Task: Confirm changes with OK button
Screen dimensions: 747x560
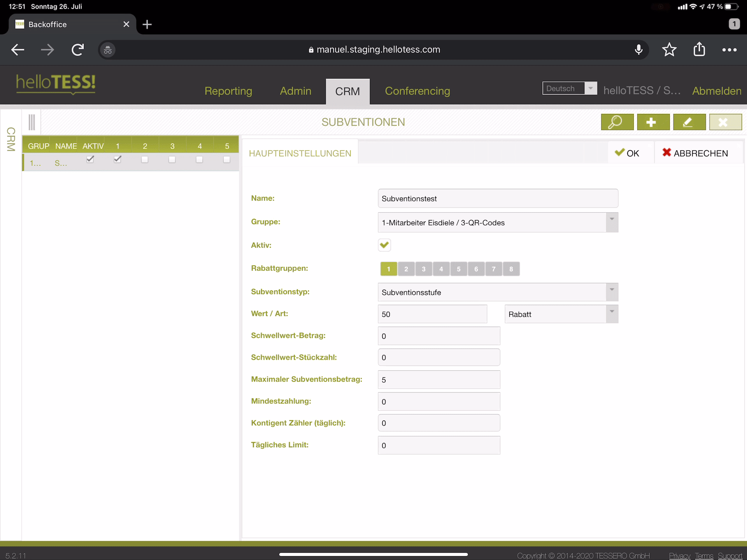Action: point(627,153)
